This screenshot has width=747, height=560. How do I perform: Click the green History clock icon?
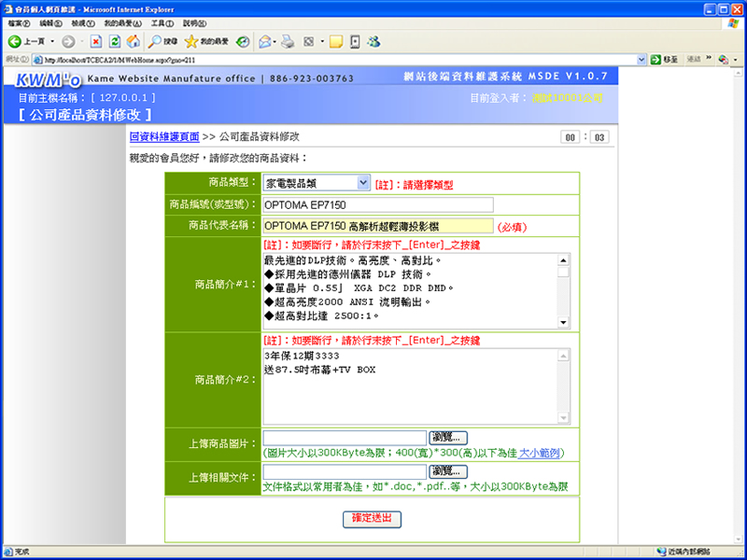(243, 42)
